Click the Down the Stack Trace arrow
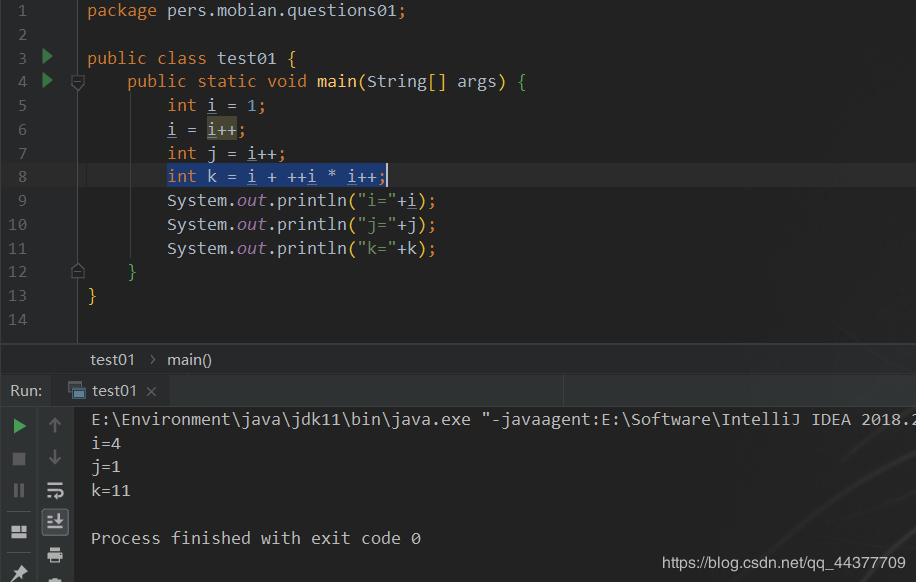This screenshot has width=916, height=582. [x=55, y=457]
